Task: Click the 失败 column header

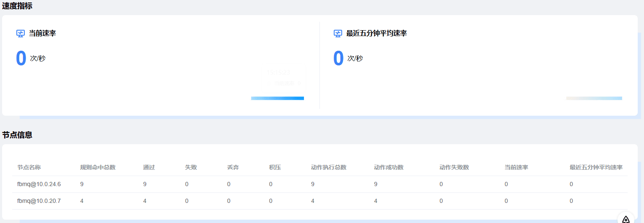Action: click(191, 167)
